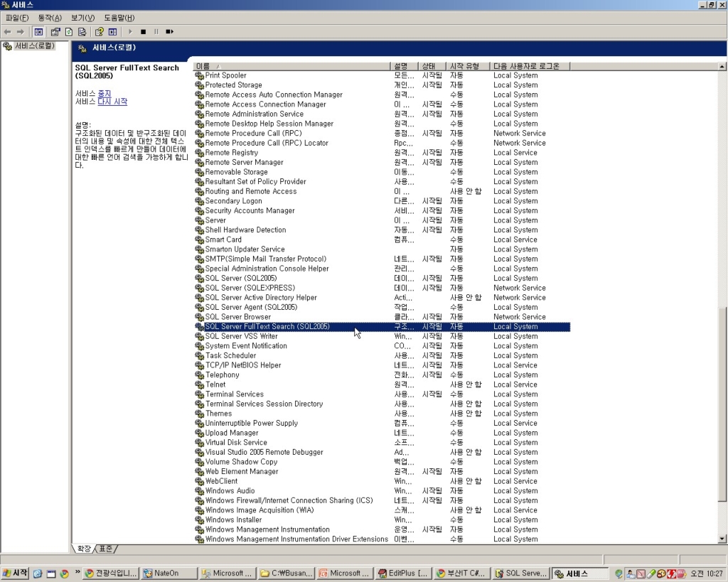Switch to the 확장 tab
Image resolution: width=728 pixels, height=582 pixels.
[84, 549]
